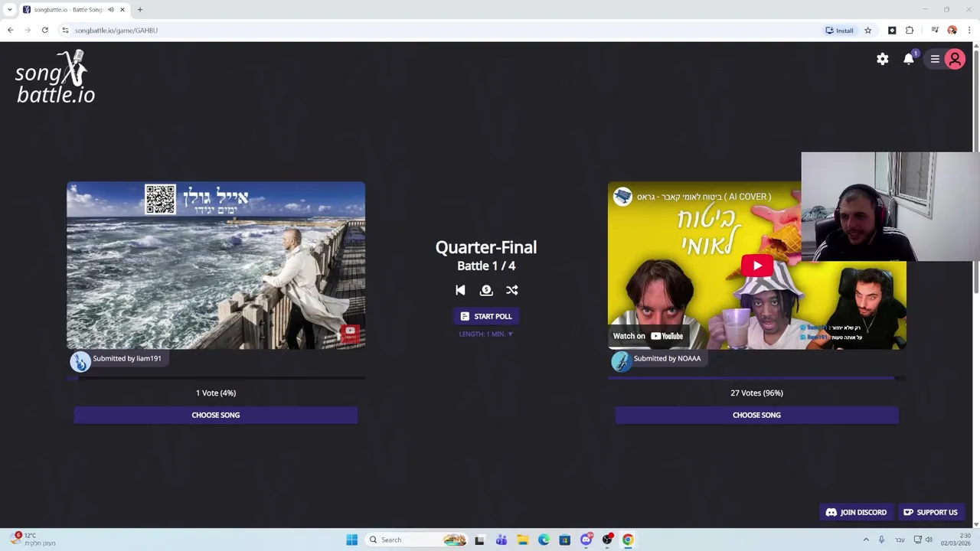Open the Windows Start menu
Image resolution: width=980 pixels, height=551 pixels.
tap(351, 540)
